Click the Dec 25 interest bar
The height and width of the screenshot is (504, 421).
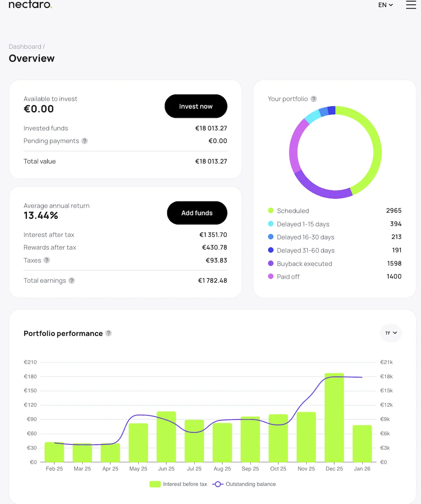click(334, 417)
